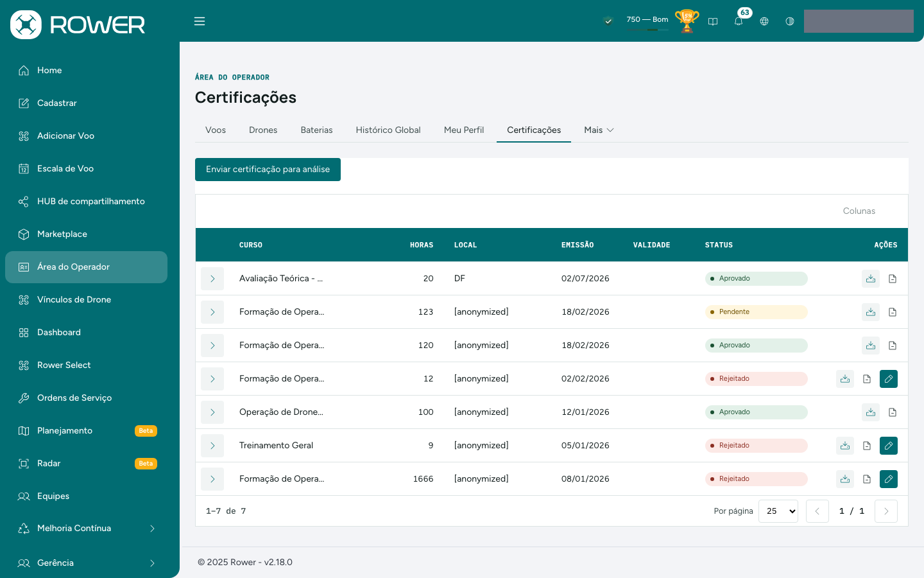This screenshot has width=924, height=578.
Task: Expand the Avaliação Teórica row
Action: pos(212,279)
